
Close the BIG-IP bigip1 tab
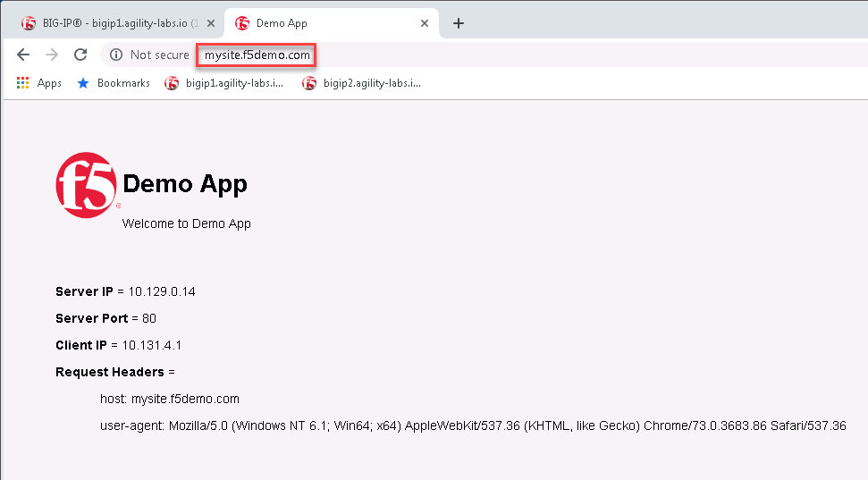point(211,23)
